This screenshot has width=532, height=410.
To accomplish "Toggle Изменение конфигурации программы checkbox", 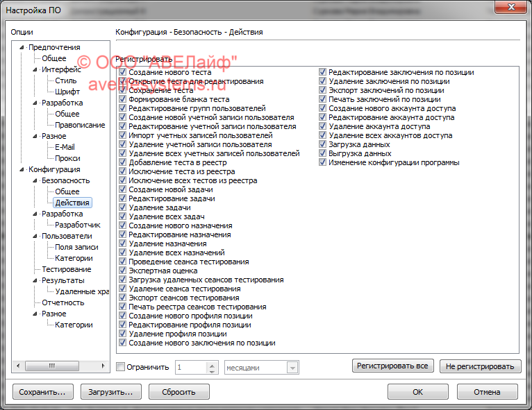I will coord(323,162).
